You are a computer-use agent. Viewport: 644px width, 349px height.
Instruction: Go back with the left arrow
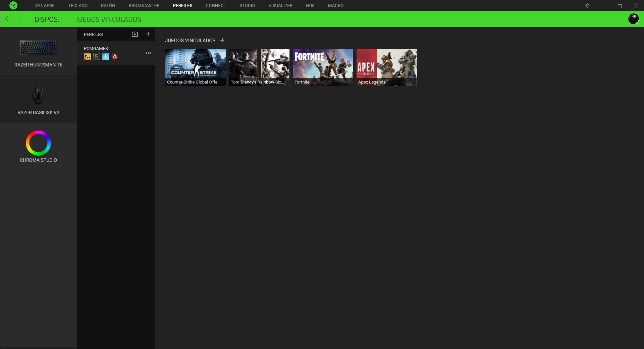[7, 19]
